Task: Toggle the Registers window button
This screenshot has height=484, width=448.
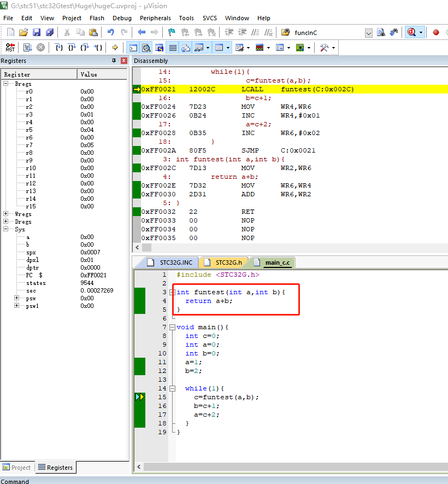Action: pyautogui.click(x=173, y=48)
